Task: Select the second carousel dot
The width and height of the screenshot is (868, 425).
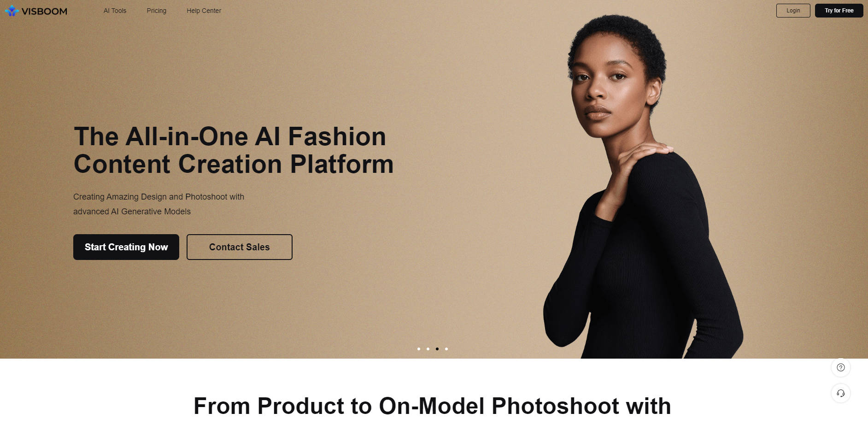Action: pyautogui.click(x=428, y=349)
